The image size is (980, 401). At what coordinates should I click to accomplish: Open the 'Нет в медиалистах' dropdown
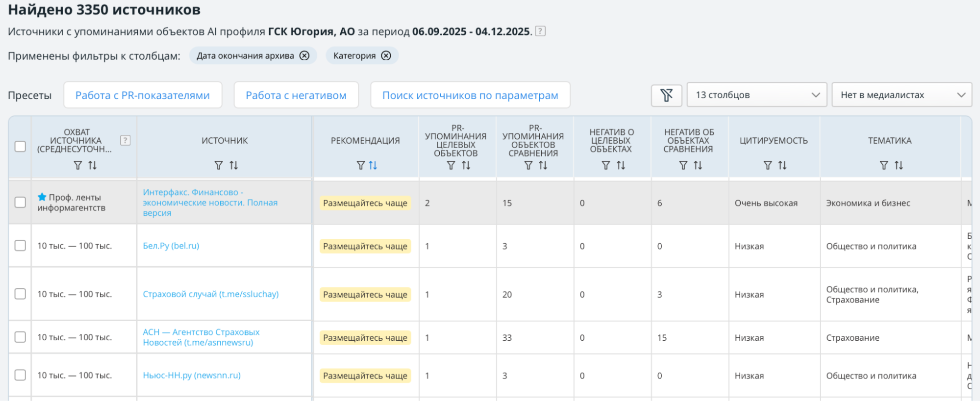pos(902,95)
